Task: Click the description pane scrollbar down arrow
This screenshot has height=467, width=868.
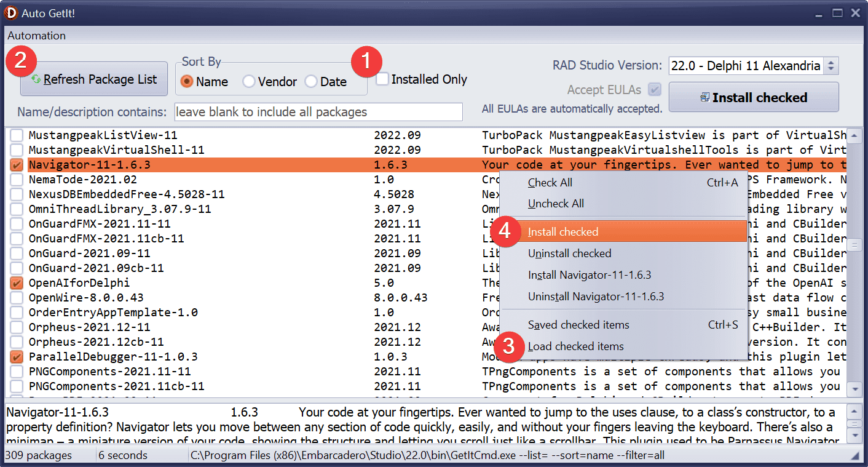Action: pyautogui.click(x=854, y=436)
